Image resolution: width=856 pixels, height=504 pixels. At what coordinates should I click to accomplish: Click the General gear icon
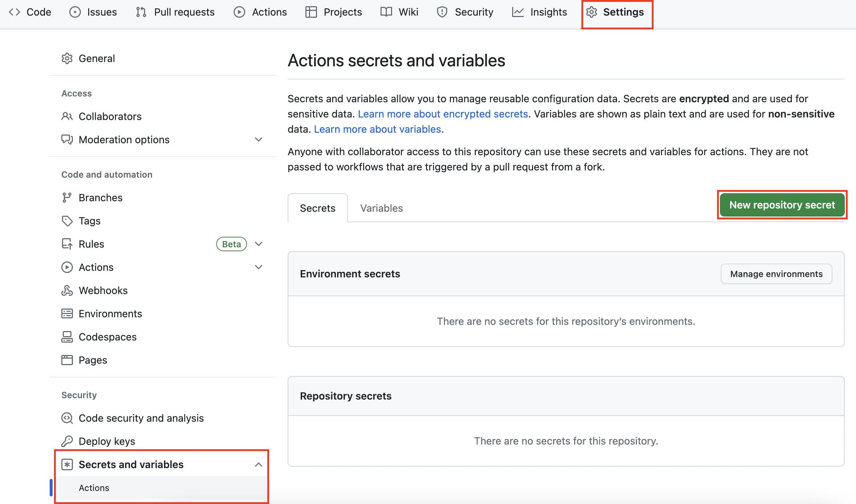coord(67,58)
